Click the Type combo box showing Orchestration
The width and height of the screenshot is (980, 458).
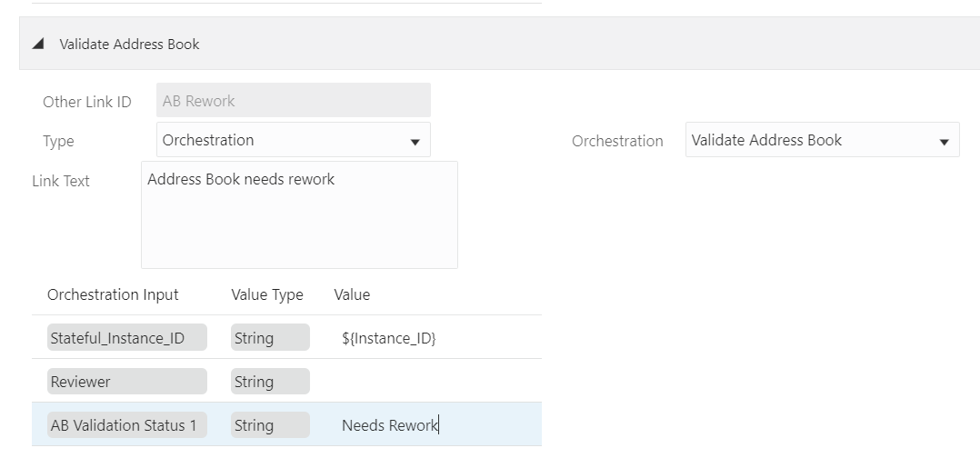coord(282,140)
